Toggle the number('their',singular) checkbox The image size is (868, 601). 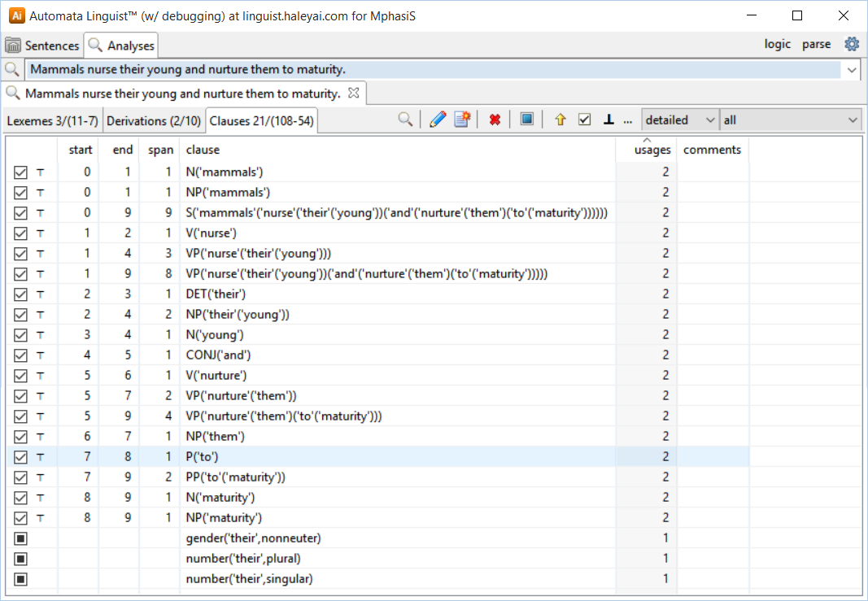(20, 579)
